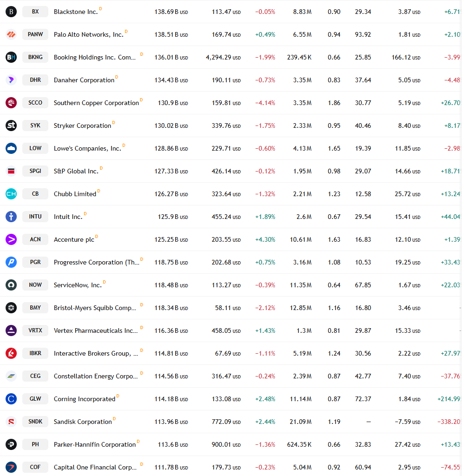Click the Capital One Financial logo icon
This screenshot has width=462, height=476.
(x=11, y=467)
